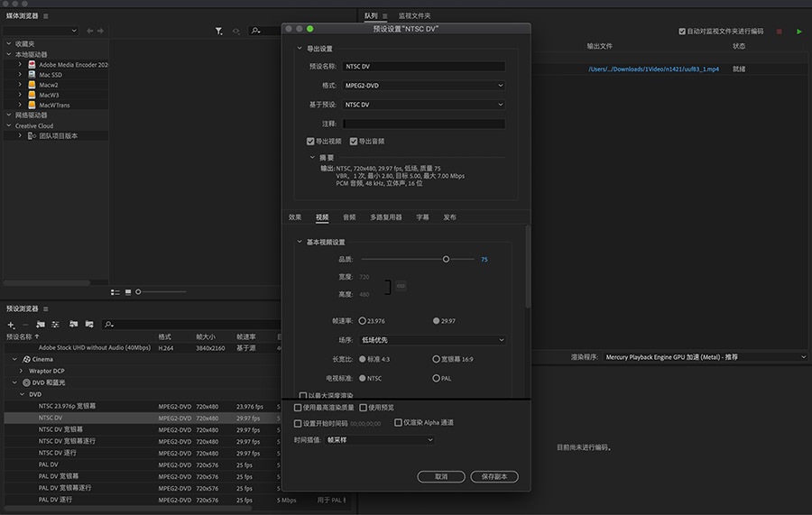Select the 23.976 frame rate radio button
812x515 pixels.
click(363, 321)
